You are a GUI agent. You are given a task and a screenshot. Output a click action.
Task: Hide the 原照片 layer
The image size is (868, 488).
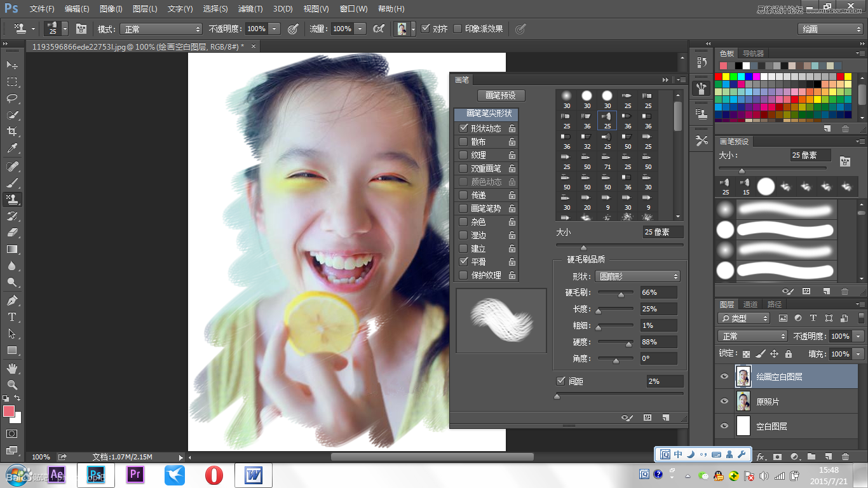724,401
